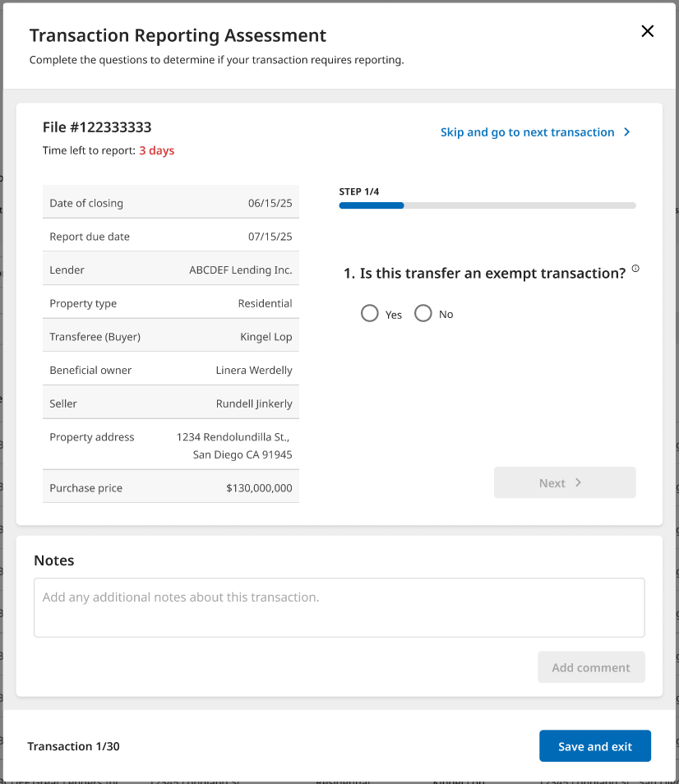The height and width of the screenshot is (784, 679).
Task: Click the Add comment button
Action: 591,667
